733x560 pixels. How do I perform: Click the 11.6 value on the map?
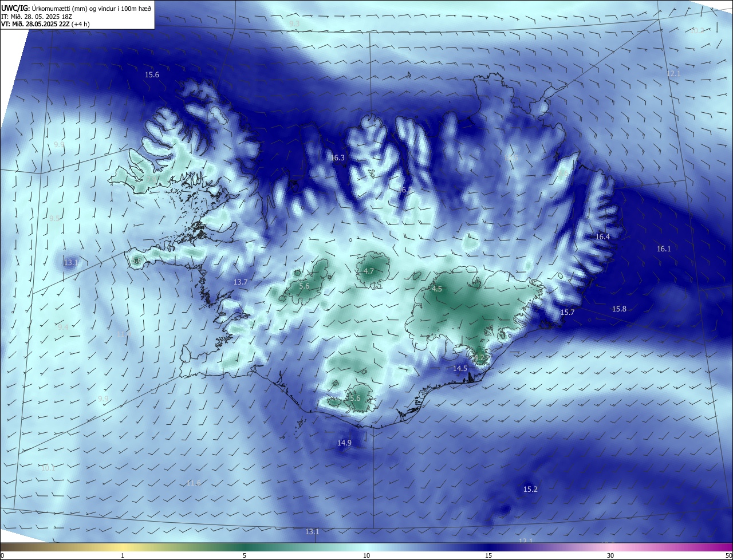tap(194, 483)
